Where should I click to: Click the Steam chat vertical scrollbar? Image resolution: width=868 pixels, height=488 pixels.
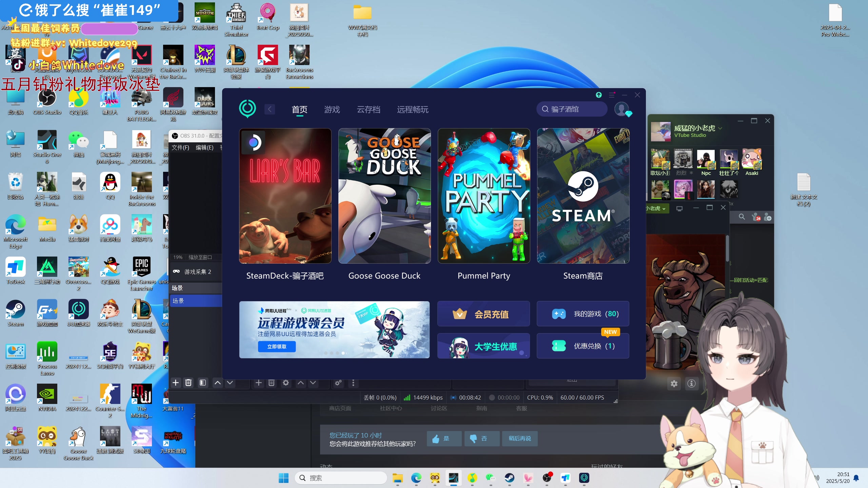pyautogui.click(x=727, y=248)
